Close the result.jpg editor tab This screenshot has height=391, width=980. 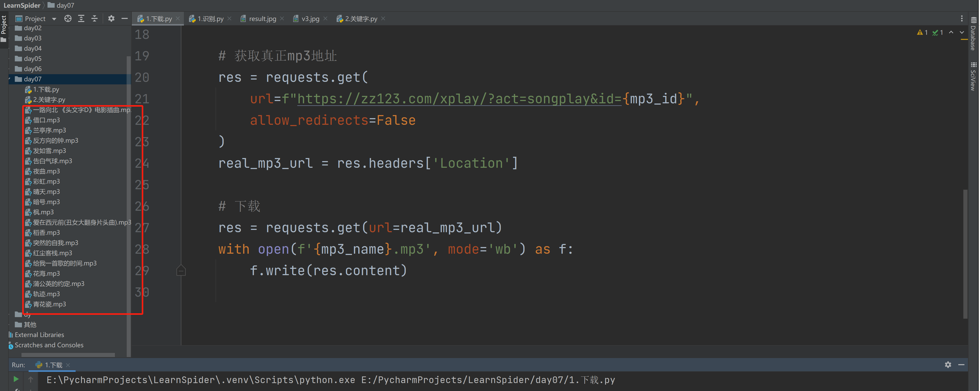click(282, 18)
